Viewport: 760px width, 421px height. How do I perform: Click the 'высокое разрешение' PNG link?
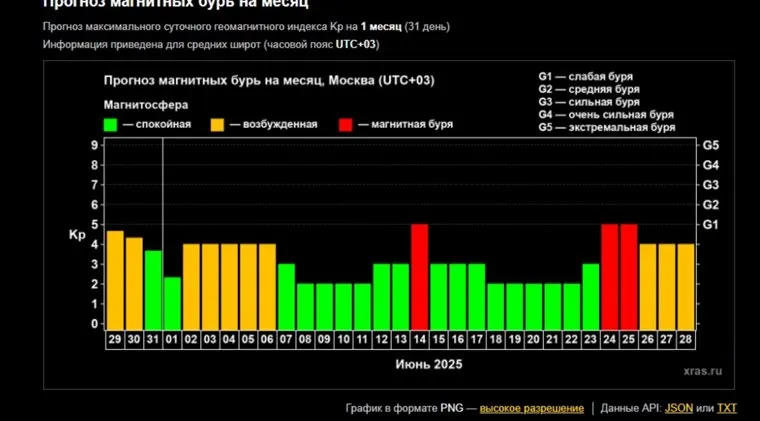pos(532,408)
